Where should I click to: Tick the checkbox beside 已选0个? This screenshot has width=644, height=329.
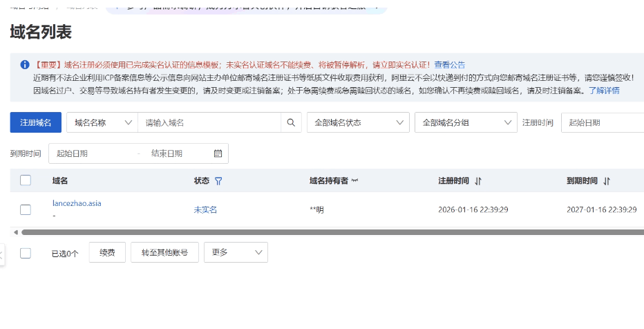(x=26, y=253)
